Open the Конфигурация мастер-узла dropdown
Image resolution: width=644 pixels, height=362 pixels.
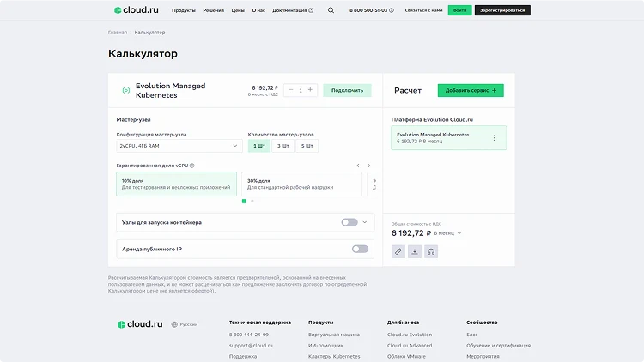coord(179,146)
